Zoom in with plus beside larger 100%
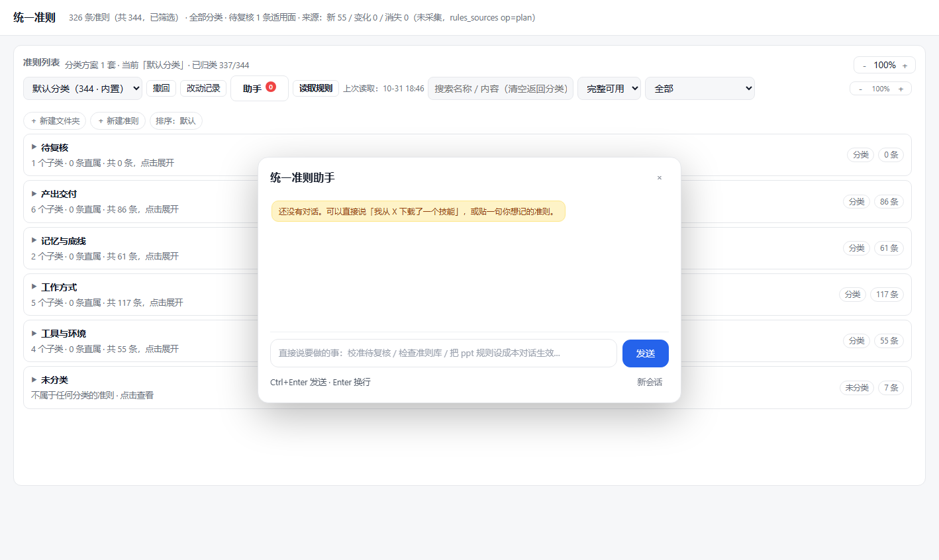 tap(905, 66)
